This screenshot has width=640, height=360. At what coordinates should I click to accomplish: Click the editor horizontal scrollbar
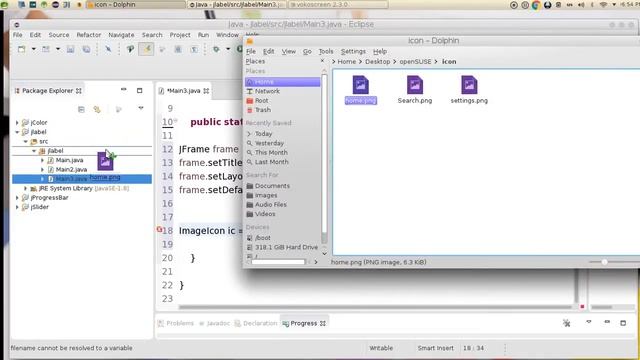click(376, 307)
